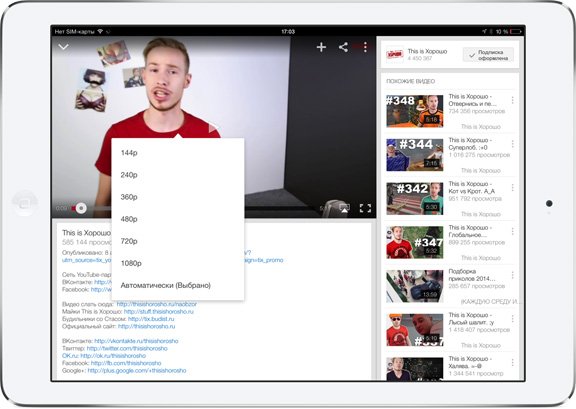Open the options menu for the Халява video
576x409 pixels.
(x=512, y=363)
